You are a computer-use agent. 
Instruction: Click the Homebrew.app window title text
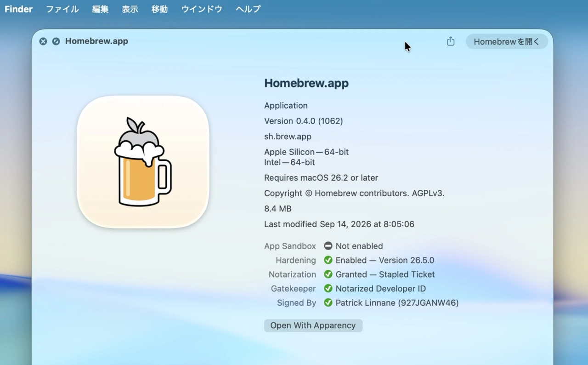[x=96, y=41]
